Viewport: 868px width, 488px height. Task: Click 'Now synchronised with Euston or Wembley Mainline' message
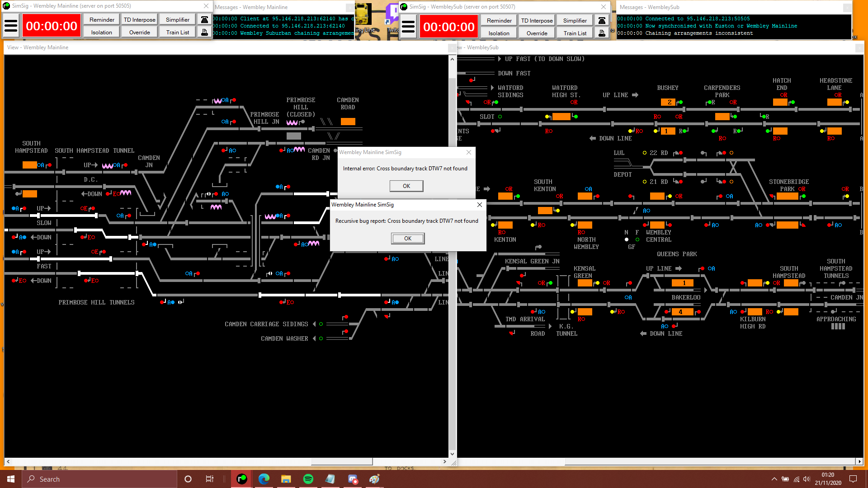[x=708, y=26]
